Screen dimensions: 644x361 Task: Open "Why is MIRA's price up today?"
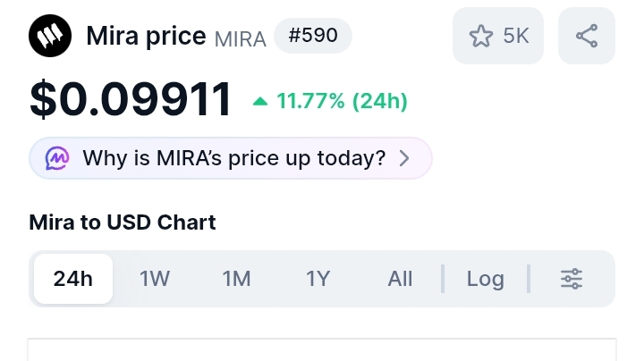click(233, 159)
